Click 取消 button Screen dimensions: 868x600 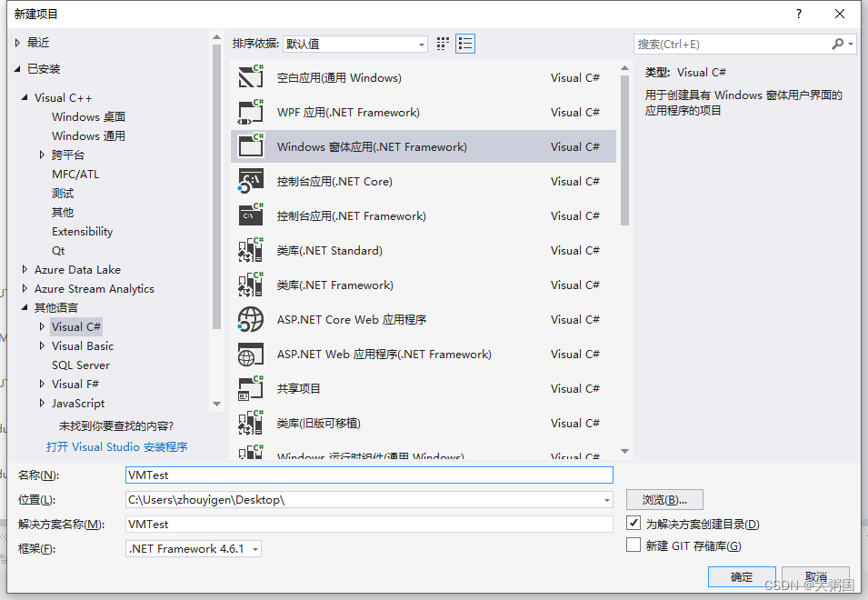pos(816,576)
